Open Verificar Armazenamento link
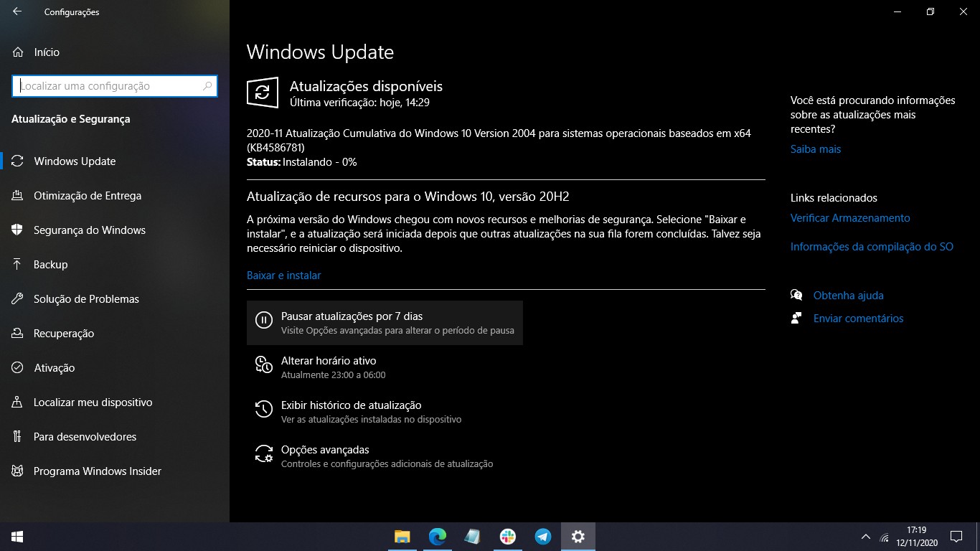980x551 pixels. coord(850,218)
